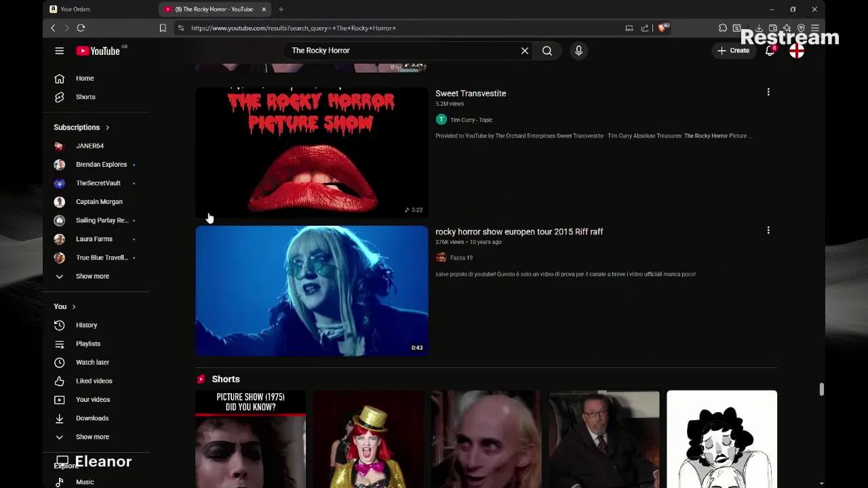The image size is (868, 488).
Task: Open the notifications bell
Action: pos(770,51)
